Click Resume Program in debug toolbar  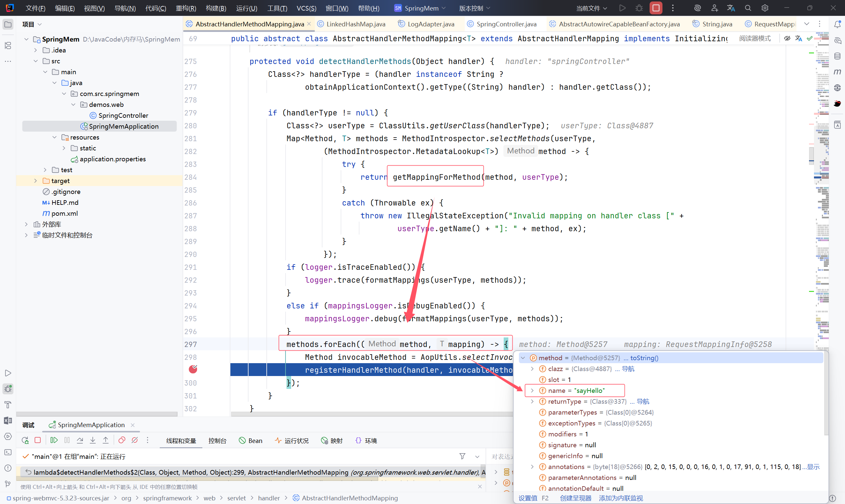coord(54,440)
